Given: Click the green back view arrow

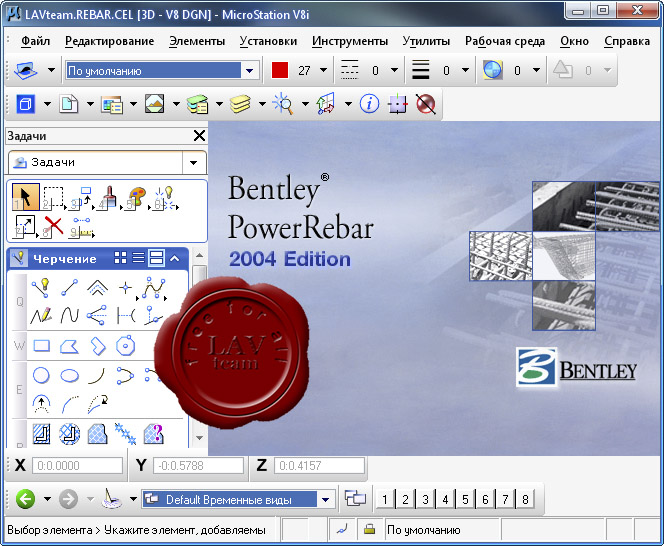Looking at the screenshot, I should 25,499.
